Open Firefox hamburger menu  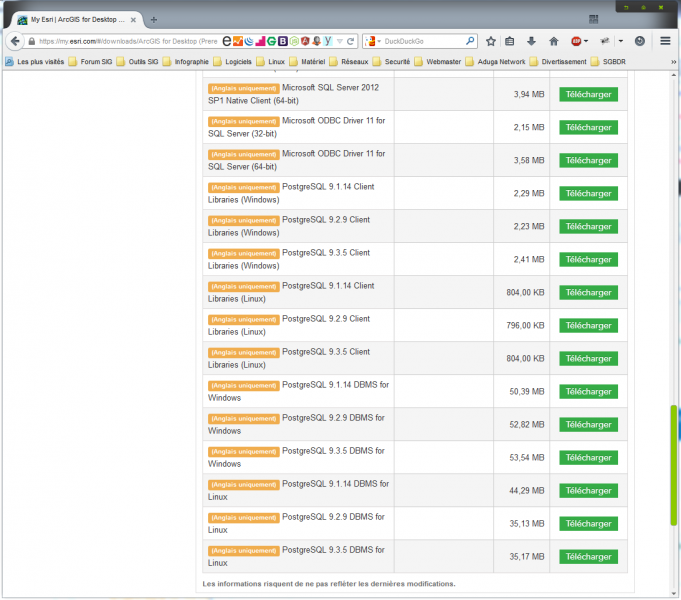(665, 41)
